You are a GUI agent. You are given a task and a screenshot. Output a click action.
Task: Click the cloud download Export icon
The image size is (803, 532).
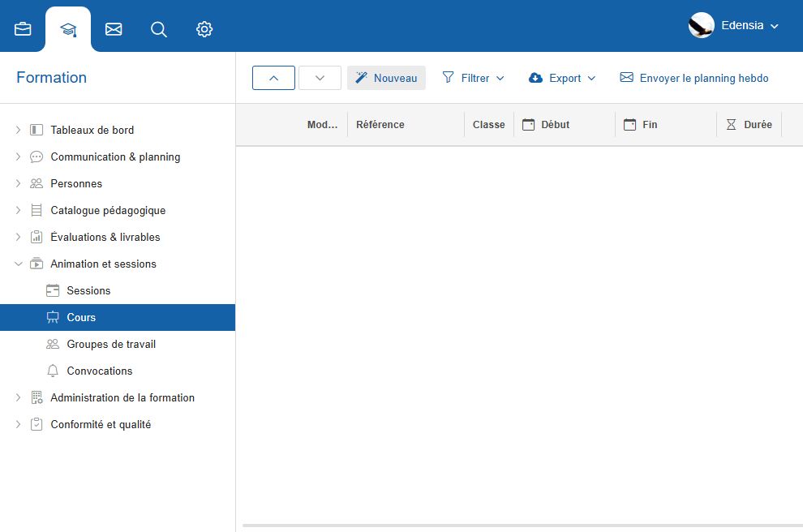pos(535,78)
